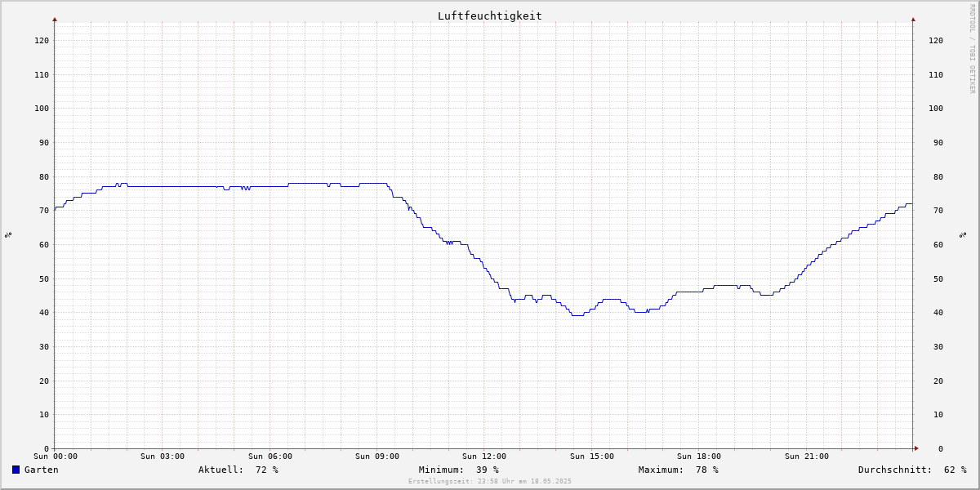Image resolution: width=980 pixels, height=490 pixels.
Task: Click the Sun 03:00 time axis label
Action: pyautogui.click(x=163, y=457)
